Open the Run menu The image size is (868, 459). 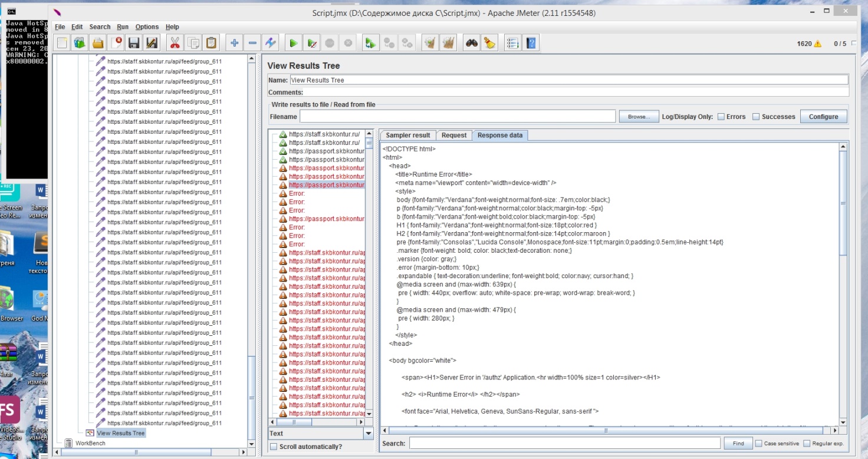[123, 27]
